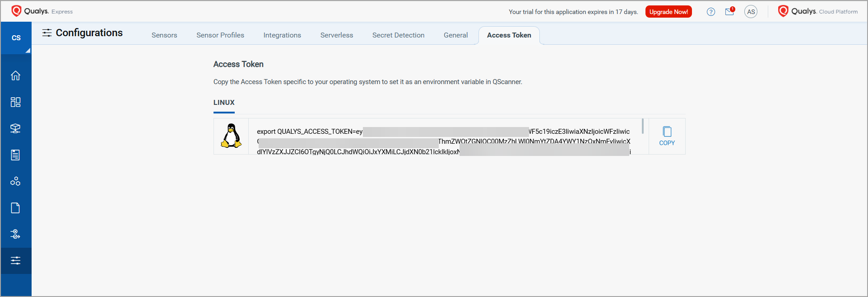
Task: Copy the Linux access token
Action: point(667,136)
